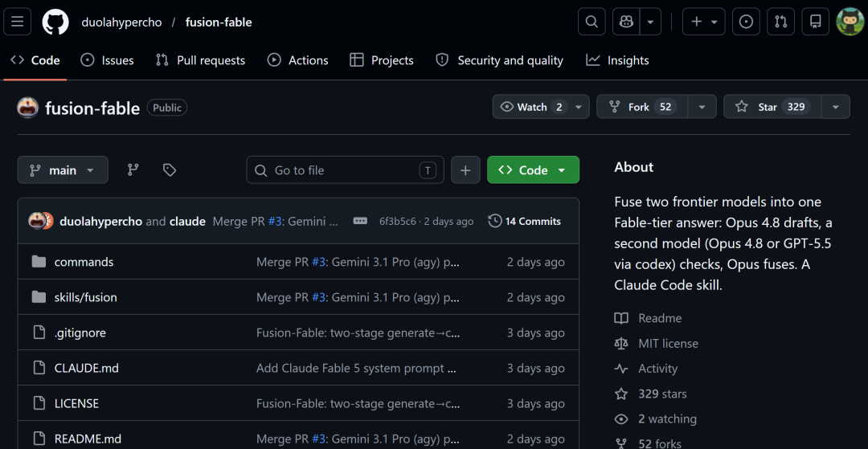Image resolution: width=868 pixels, height=449 pixels.
Task: Open the repositories icon in header
Action: (816, 22)
